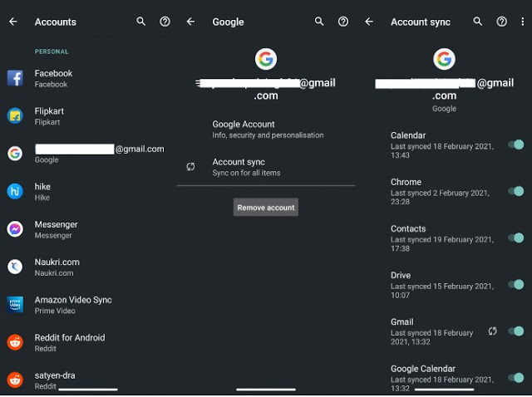Tap the Prime Video icon
Viewport: 532px width, 397px height.
tap(15, 305)
